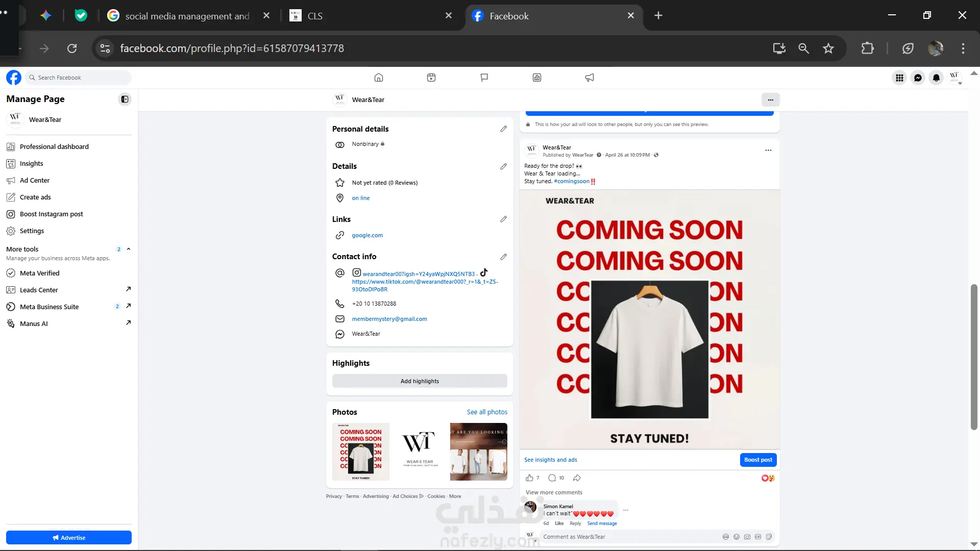This screenshot has height=551, width=980.
Task: Open the Chrome extensions puzzle icon
Action: (868, 48)
